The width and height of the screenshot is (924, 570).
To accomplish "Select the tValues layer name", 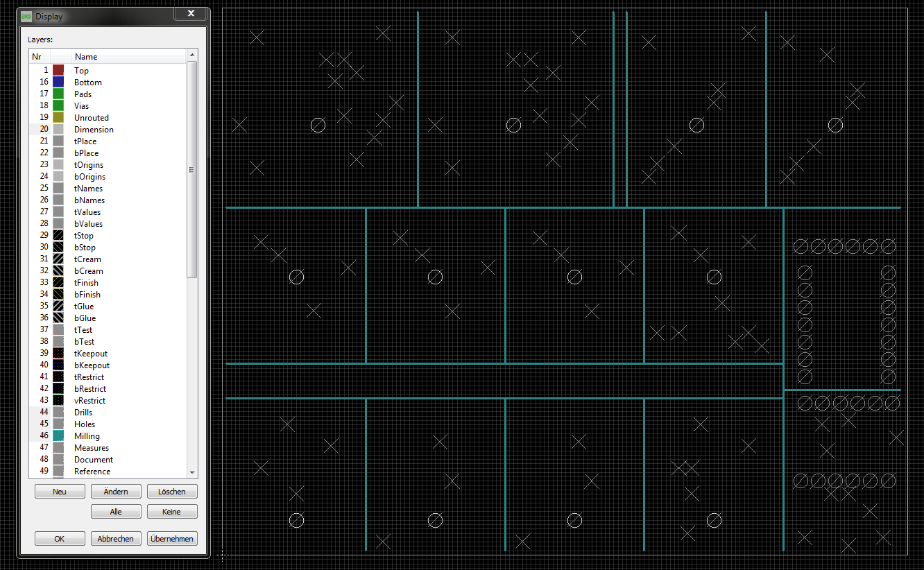I will (x=87, y=212).
